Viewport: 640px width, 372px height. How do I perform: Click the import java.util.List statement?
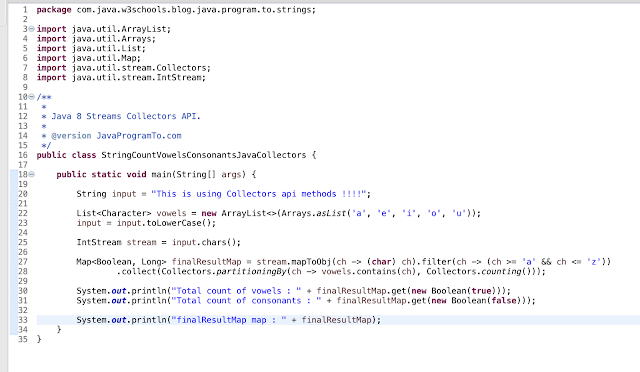point(91,49)
